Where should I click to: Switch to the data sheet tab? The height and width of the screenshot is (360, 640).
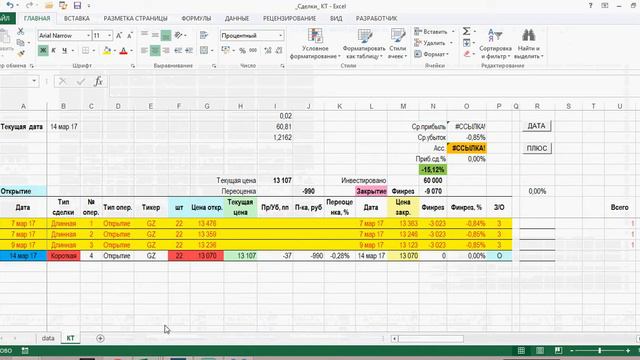(48, 338)
